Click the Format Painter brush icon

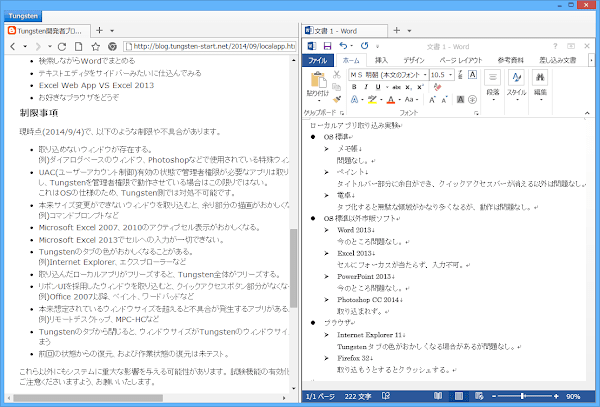click(337, 99)
